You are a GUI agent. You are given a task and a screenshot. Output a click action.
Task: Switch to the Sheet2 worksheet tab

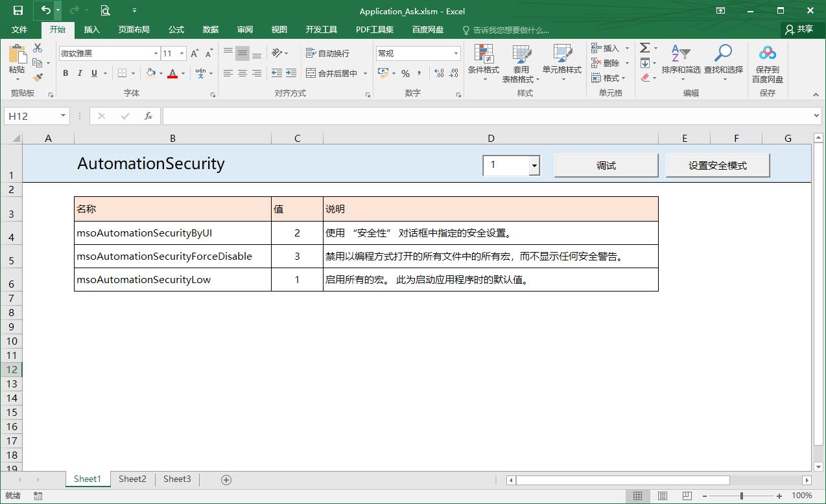pos(132,479)
